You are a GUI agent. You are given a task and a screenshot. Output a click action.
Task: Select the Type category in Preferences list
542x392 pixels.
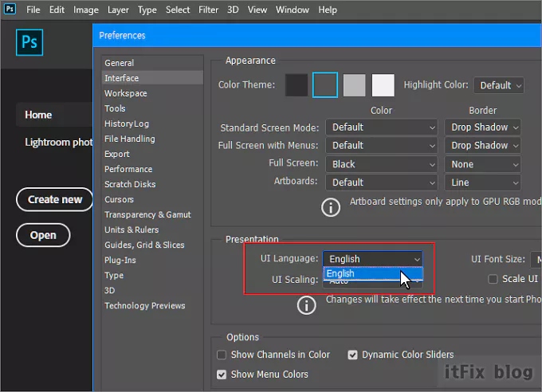click(x=152, y=275)
